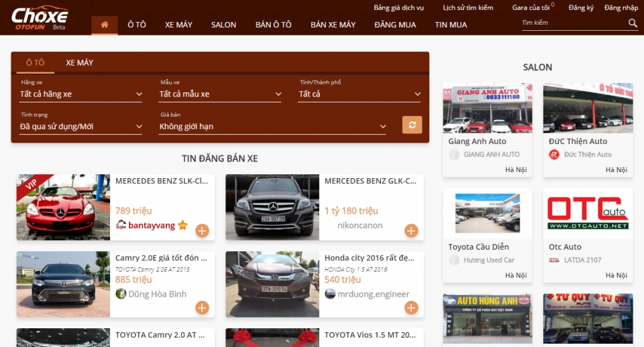Click the Tìm kiếm search field
Image resolution: width=644 pixels, height=347 pixels.
[x=574, y=23]
